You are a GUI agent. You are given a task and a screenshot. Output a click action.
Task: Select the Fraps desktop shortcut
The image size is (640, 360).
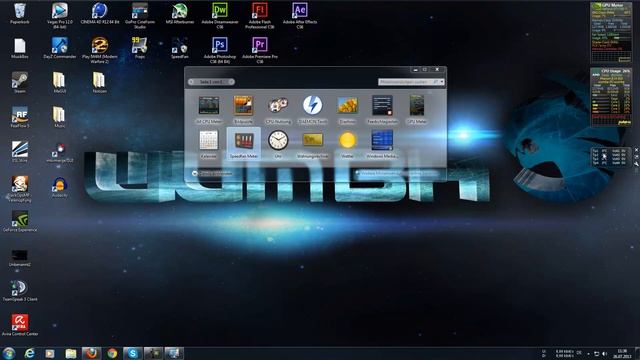point(140,48)
